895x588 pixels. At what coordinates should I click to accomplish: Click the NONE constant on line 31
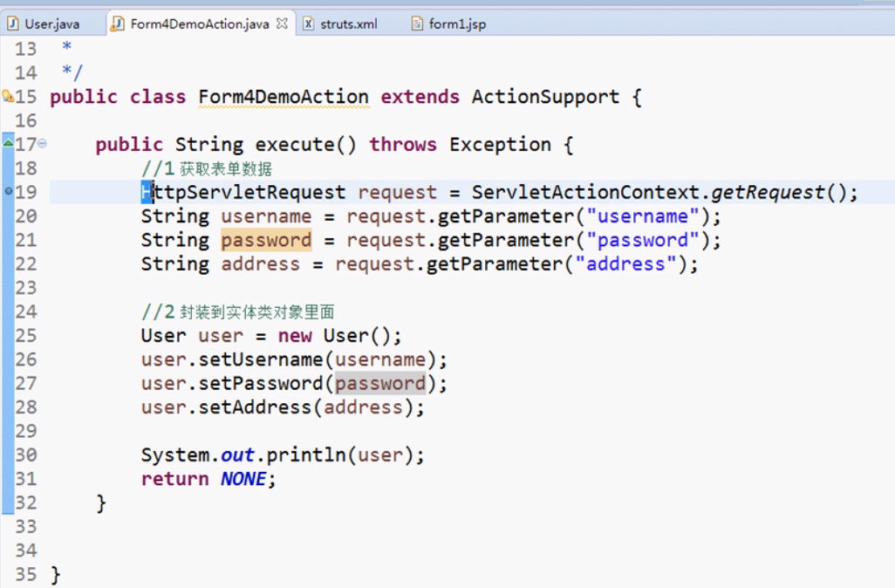[x=243, y=479]
